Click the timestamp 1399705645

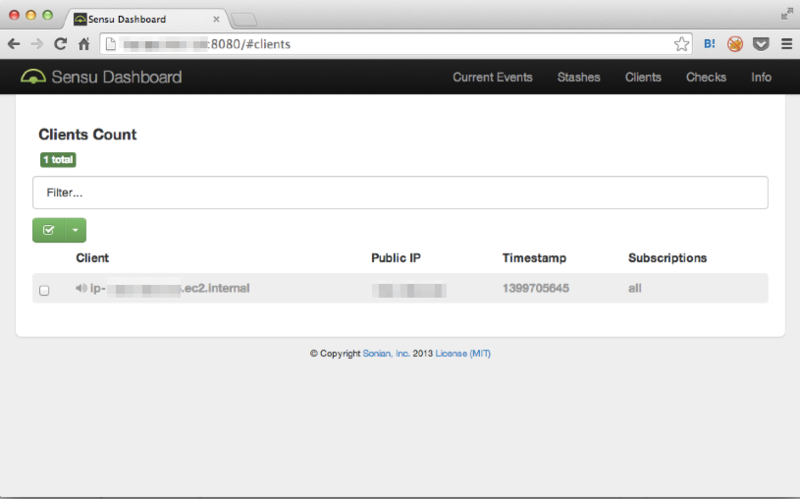pyautogui.click(x=535, y=288)
